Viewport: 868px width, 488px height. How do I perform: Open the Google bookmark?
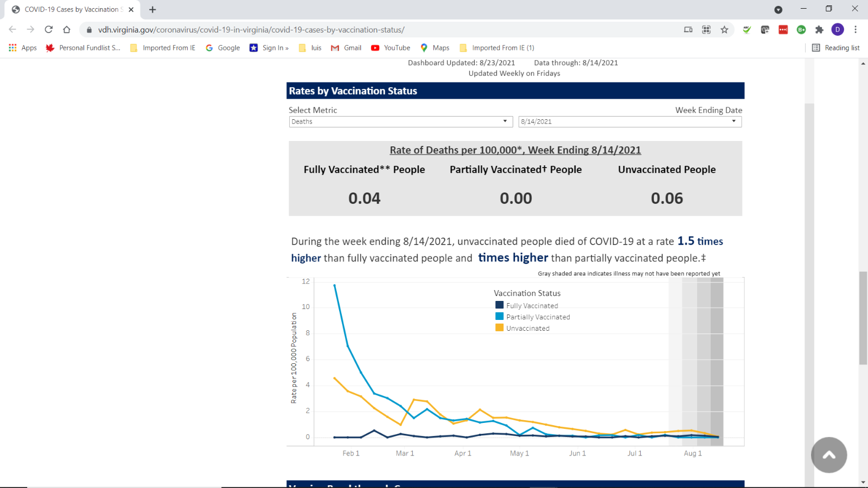223,48
